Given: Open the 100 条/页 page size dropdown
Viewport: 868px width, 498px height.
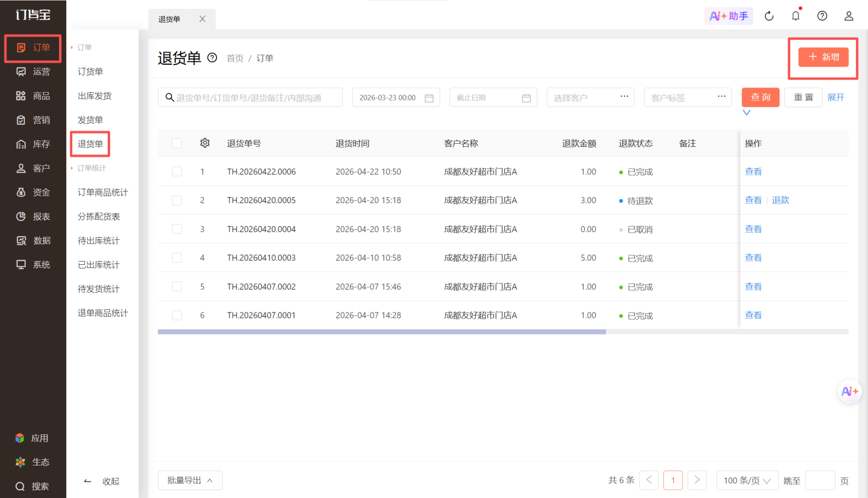Looking at the screenshot, I should click(x=747, y=480).
